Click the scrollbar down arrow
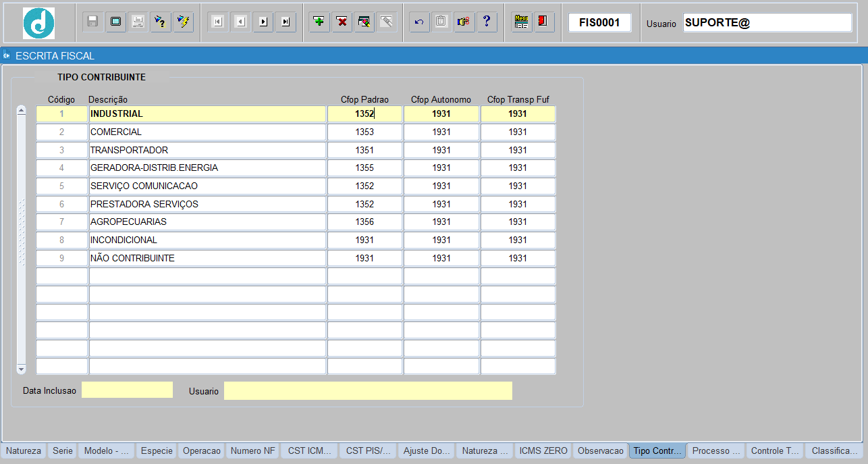 click(21, 369)
